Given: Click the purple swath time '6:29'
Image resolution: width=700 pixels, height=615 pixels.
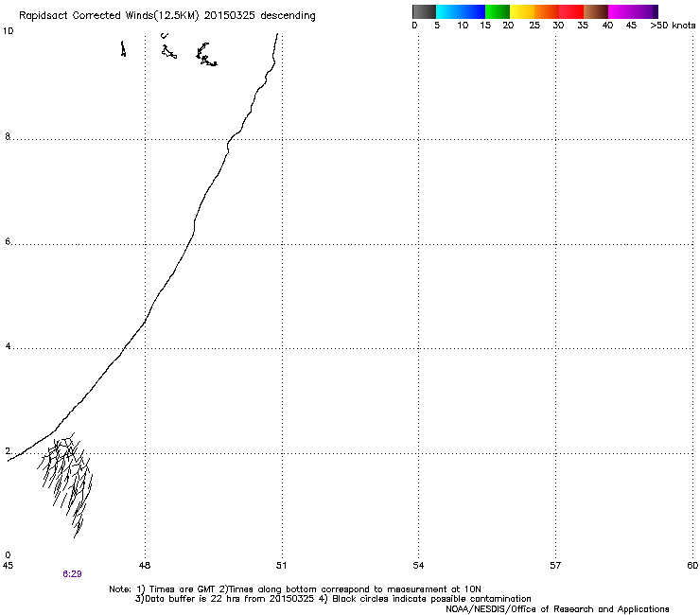Looking at the screenshot, I should click(x=72, y=574).
